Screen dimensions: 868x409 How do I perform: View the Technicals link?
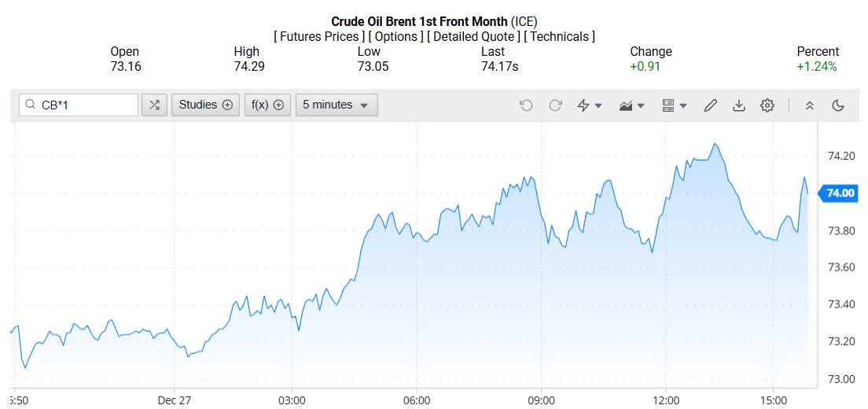click(x=559, y=36)
